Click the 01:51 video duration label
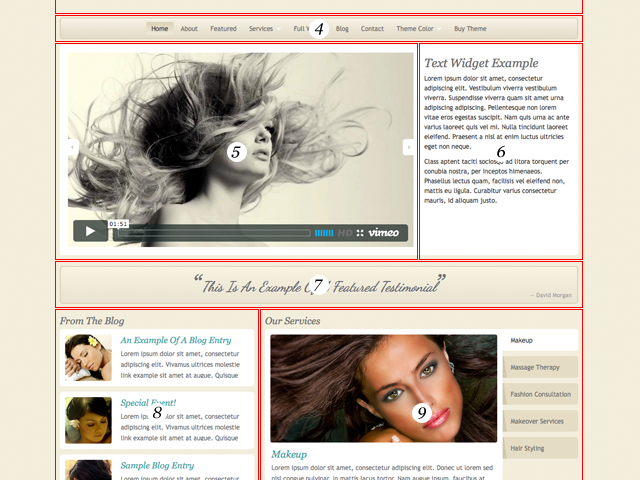The image size is (640, 480). click(118, 224)
